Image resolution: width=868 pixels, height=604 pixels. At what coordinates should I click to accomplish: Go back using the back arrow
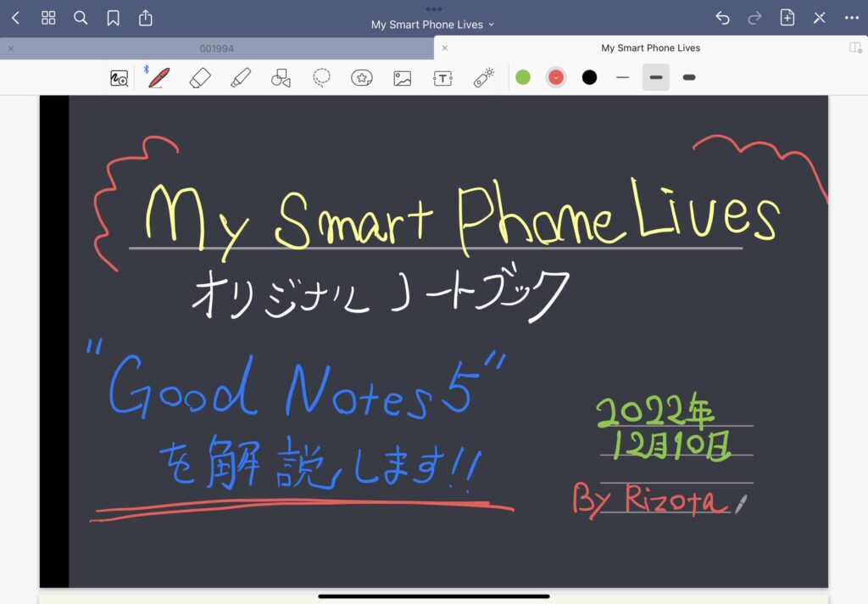pyautogui.click(x=15, y=19)
